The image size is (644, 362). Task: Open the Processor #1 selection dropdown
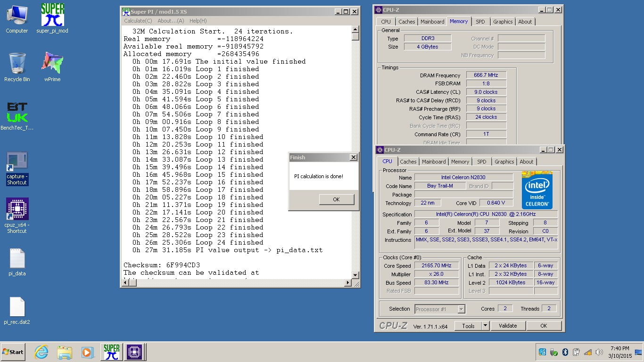tap(440, 309)
